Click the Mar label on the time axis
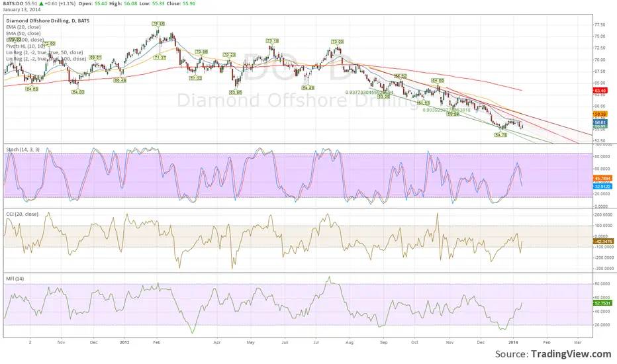617x364 pixels. (578, 342)
